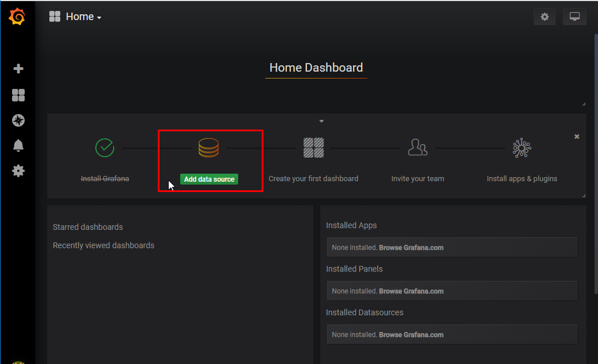Click Recently viewed dashboards heading

(x=103, y=245)
